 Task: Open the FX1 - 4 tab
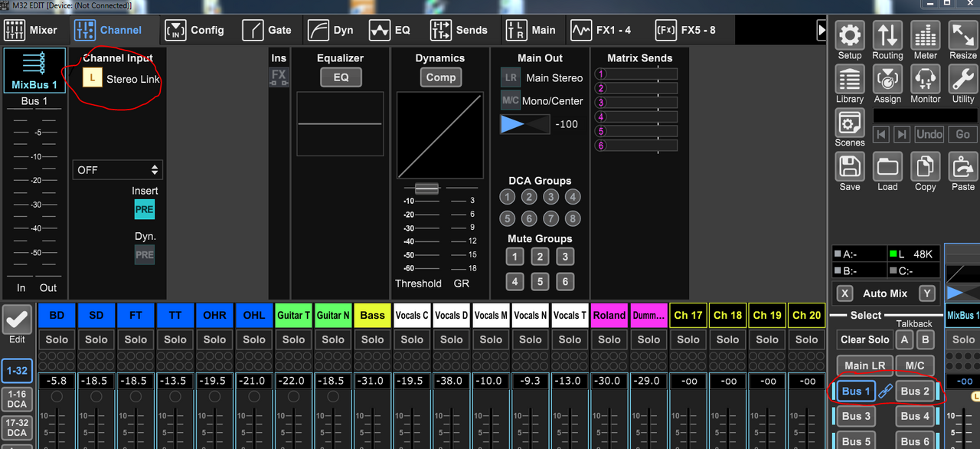602,31
